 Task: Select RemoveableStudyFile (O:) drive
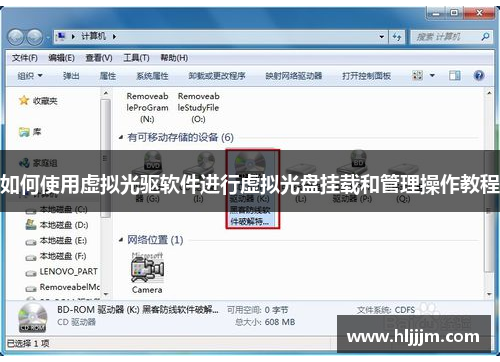(x=198, y=107)
